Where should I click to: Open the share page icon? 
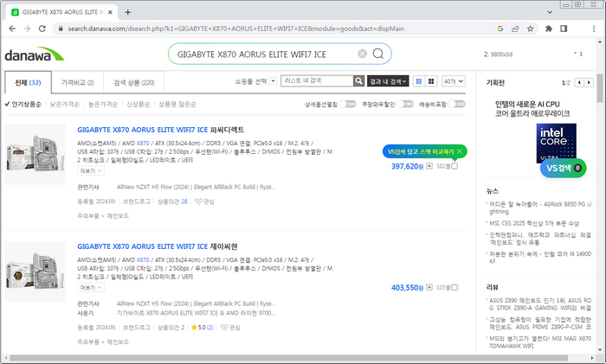point(515,29)
